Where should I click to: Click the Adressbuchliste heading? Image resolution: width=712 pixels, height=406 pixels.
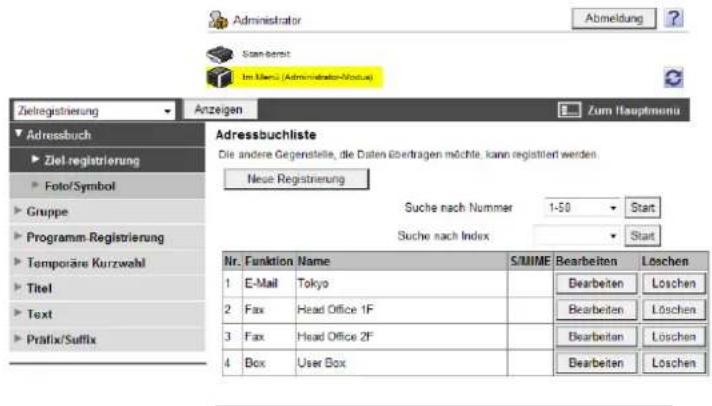pos(266,135)
